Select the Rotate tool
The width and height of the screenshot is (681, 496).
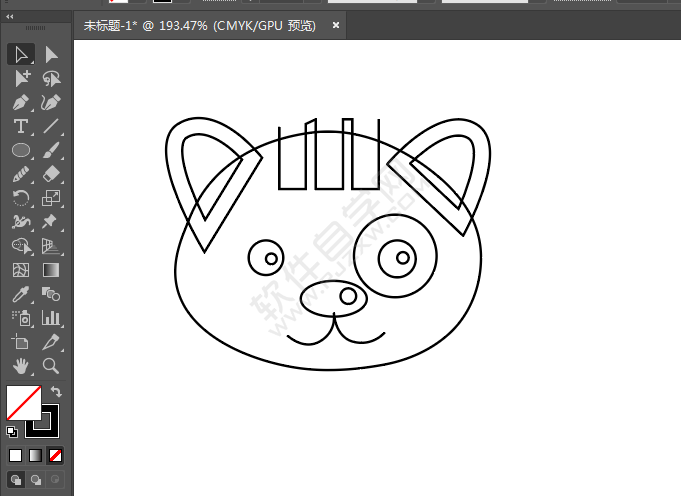tap(21, 198)
